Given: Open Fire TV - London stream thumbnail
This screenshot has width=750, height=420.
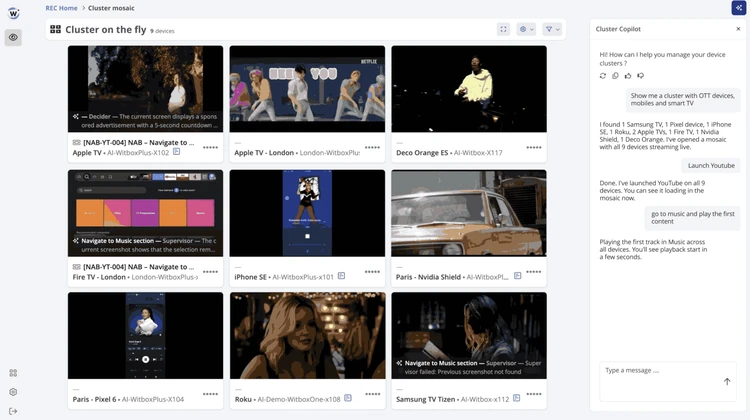Looking at the screenshot, I should pyautogui.click(x=145, y=213).
